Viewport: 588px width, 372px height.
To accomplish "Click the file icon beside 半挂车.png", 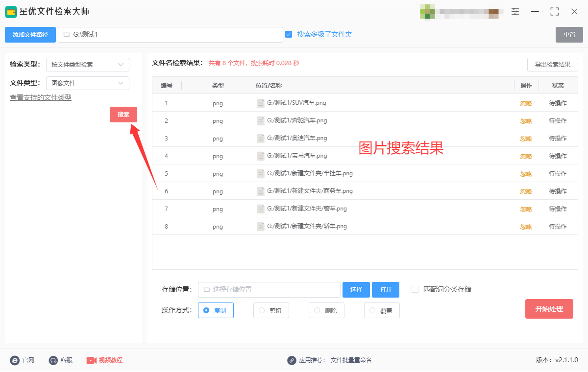I will coord(261,174).
